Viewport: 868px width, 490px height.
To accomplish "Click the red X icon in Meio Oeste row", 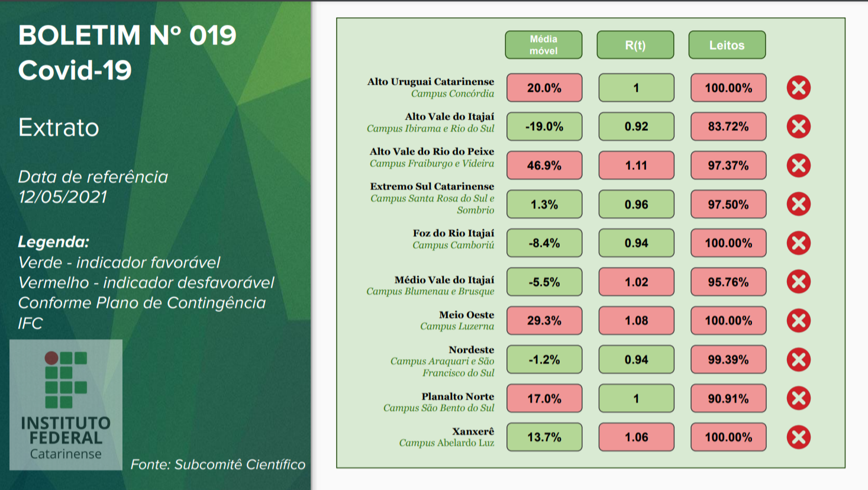I will pyautogui.click(x=798, y=321).
